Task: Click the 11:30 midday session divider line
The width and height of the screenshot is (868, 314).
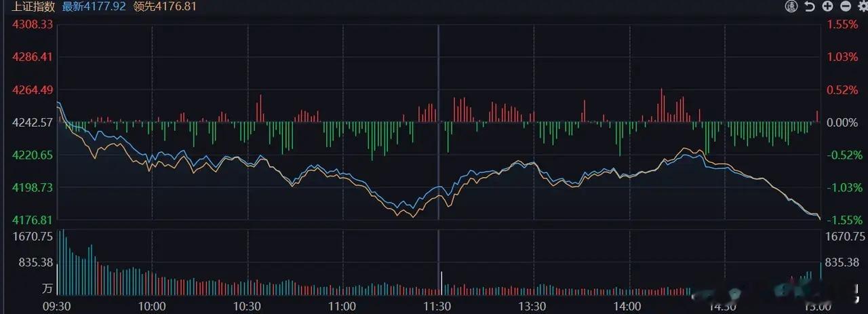Action: (438, 122)
